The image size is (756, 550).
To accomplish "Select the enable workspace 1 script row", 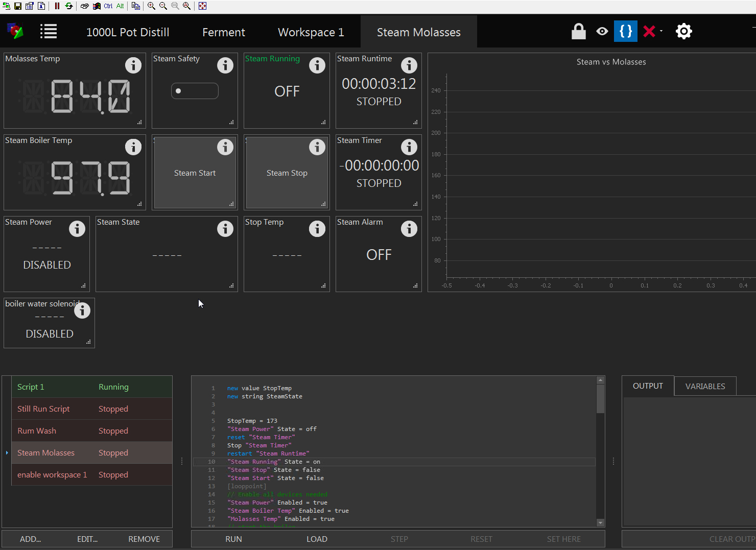I will coord(92,475).
